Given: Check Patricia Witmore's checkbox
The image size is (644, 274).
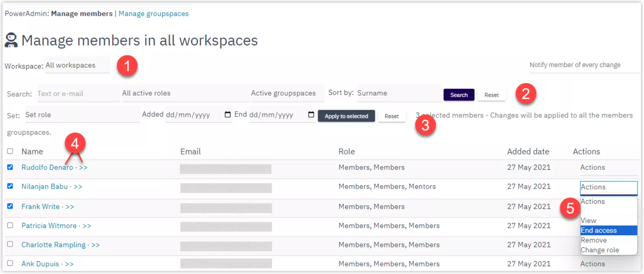Looking at the screenshot, I should click(10, 225).
